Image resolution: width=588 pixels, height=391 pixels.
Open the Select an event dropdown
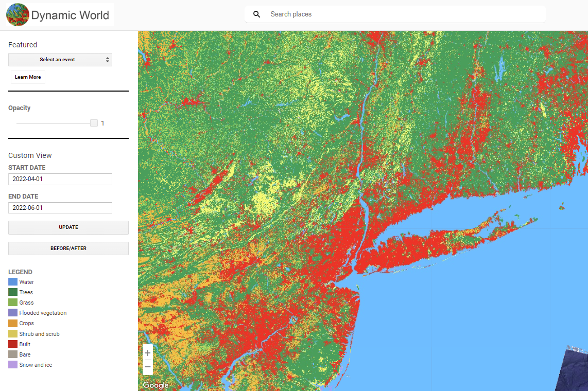pos(60,60)
